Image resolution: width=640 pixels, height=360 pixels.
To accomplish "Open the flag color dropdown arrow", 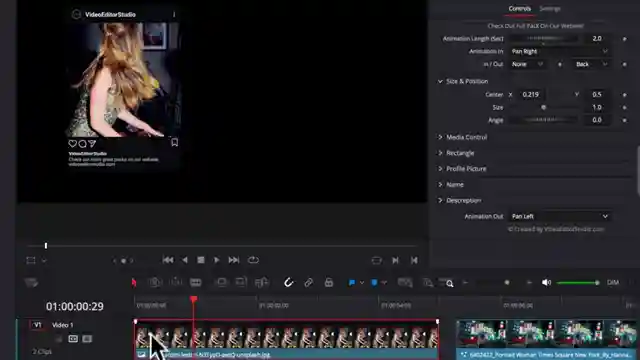I will pyautogui.click(x=362, y=282).
